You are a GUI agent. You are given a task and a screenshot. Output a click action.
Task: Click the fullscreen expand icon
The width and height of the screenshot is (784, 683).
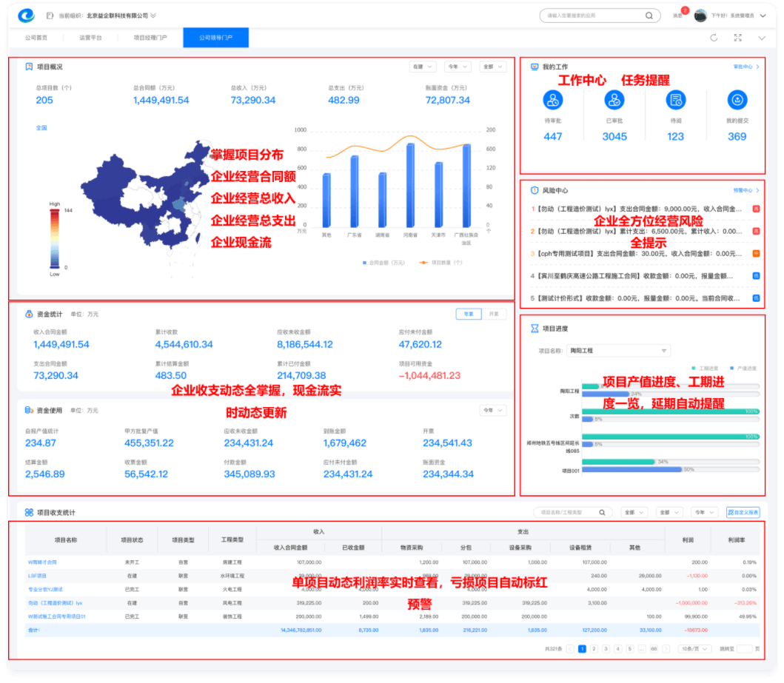pyautogui.click(x=737, y=38)
